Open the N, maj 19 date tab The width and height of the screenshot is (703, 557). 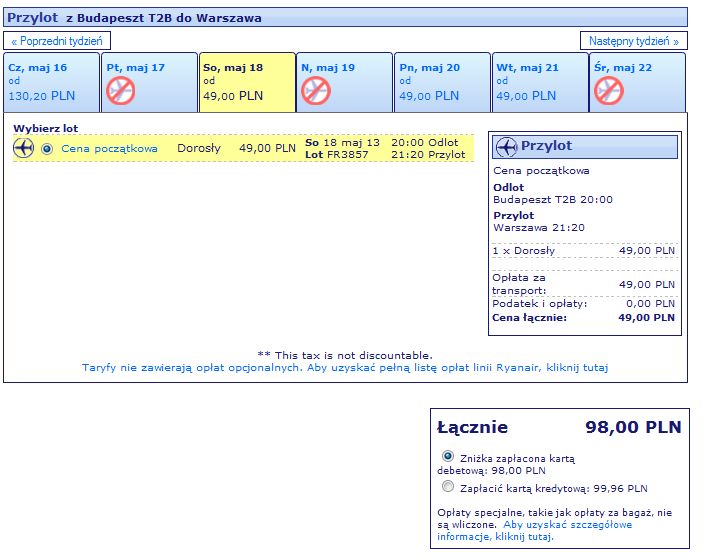point(344,82)
